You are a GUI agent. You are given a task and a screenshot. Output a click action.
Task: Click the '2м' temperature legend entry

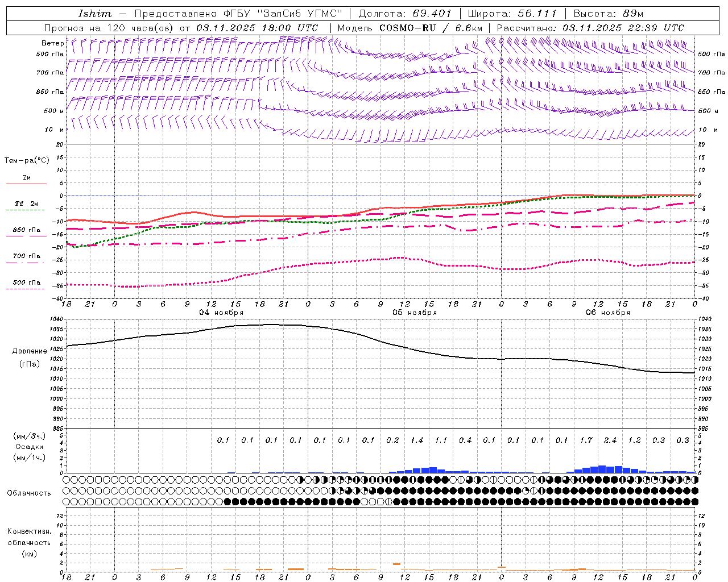(x=27, y=178)
